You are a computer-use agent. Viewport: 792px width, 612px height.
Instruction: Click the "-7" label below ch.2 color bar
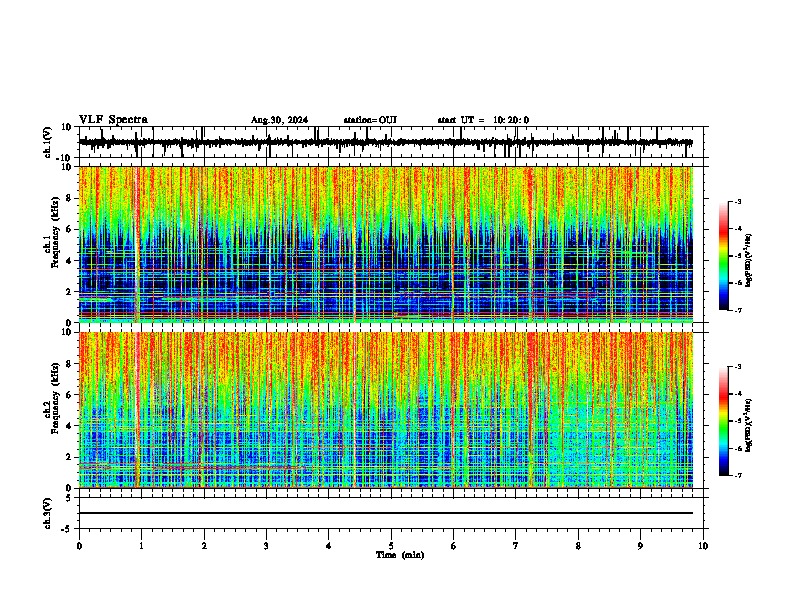point(737,475)
